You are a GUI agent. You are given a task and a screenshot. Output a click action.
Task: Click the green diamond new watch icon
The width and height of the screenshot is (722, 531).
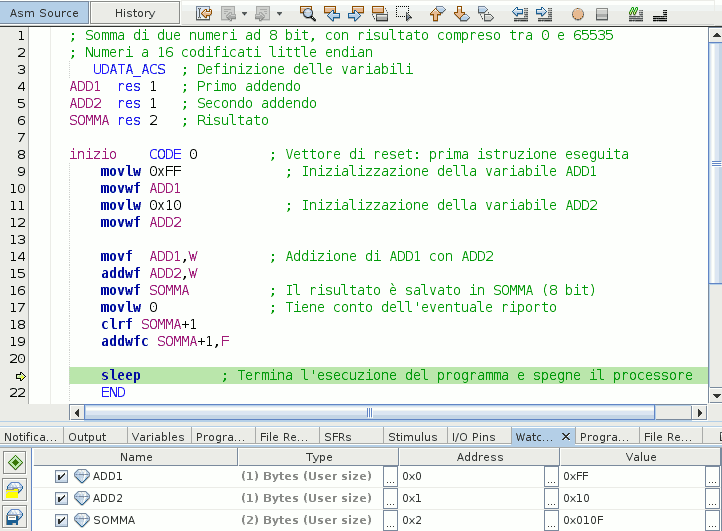(x=15, y=463)
